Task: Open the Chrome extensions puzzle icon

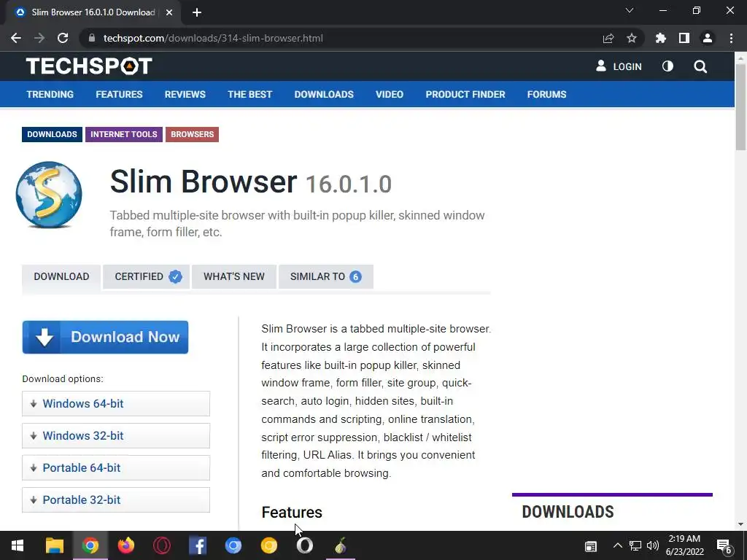Action: [661, 38]
